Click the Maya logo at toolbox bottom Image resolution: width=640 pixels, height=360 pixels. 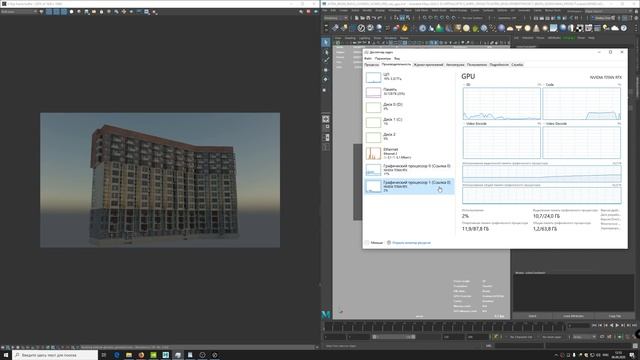326,314
